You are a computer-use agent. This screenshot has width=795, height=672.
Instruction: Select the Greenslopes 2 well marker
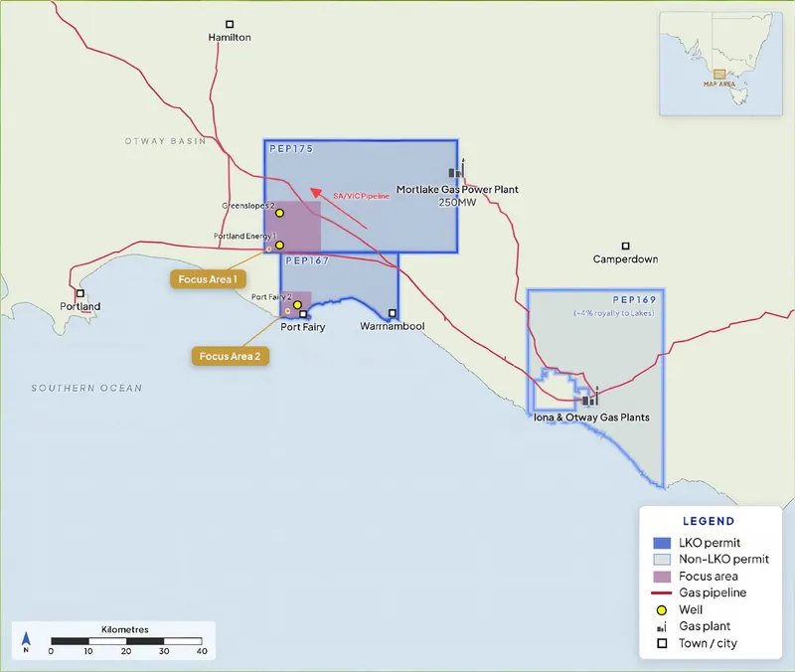click(279, 213)
